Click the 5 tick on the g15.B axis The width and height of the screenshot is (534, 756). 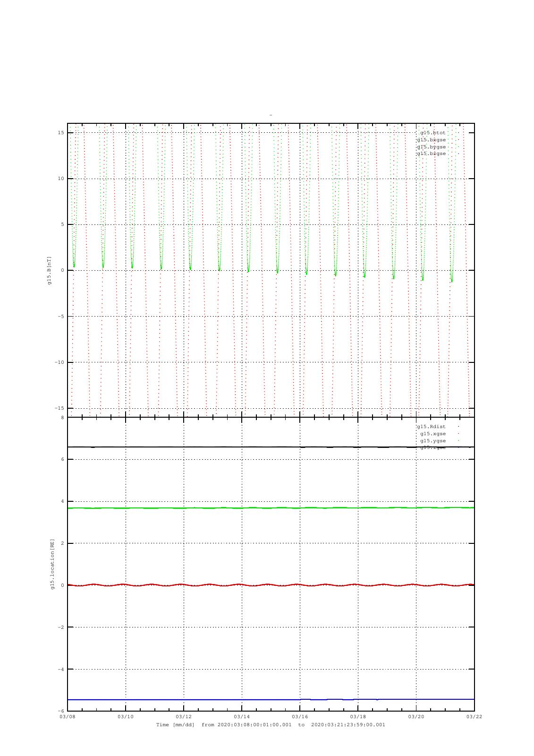(x=62, y=224)
